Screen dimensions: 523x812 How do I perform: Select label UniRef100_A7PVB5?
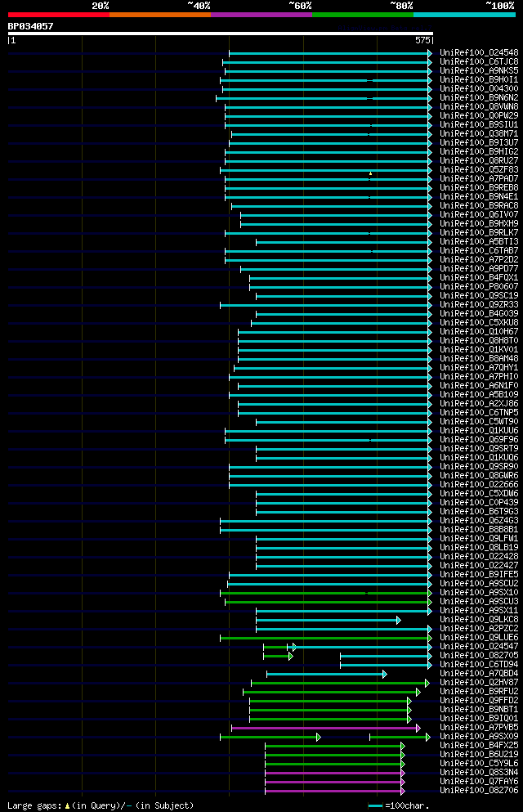(x=479, y=728)
